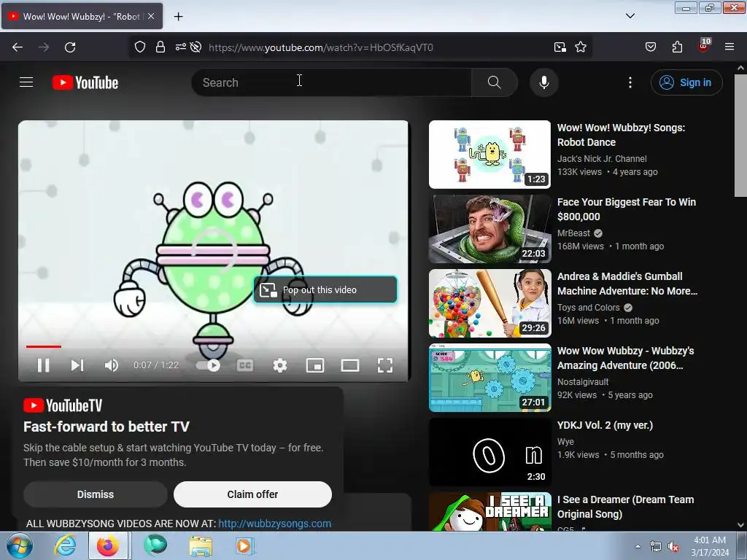Show hidden system tray icons arrow

click(x=638, y=546)
